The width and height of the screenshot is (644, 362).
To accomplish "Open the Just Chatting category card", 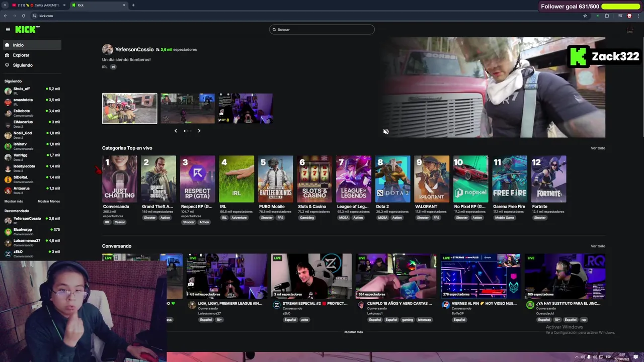I will coord(120,179).
